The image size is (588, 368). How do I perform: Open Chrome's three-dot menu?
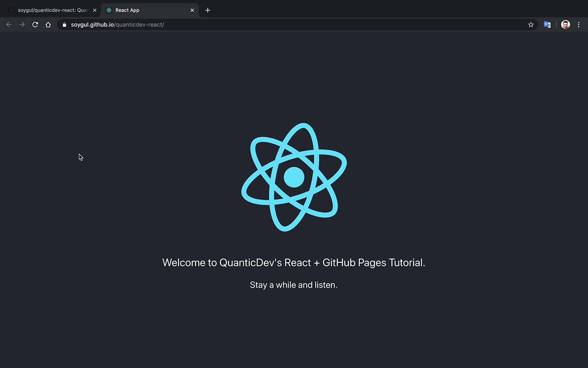[578, 24]
